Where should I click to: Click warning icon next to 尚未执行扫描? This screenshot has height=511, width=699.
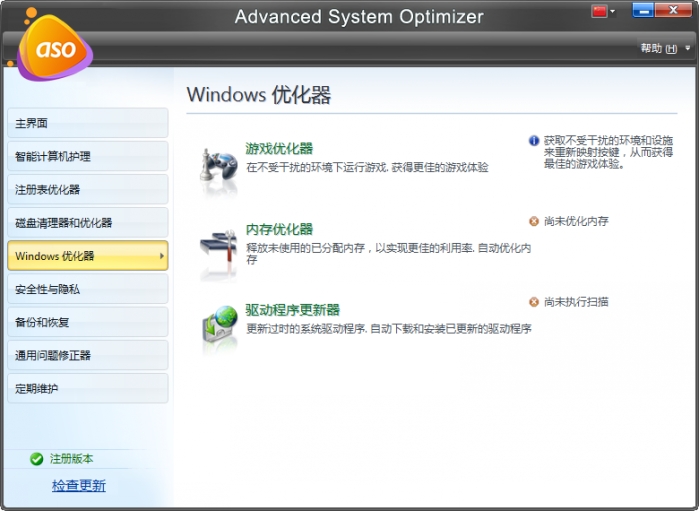[534, 302]
